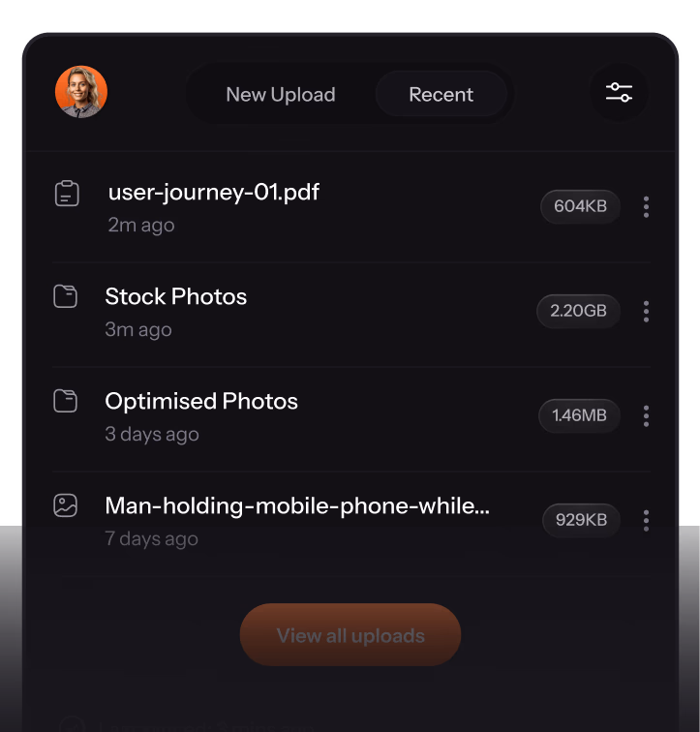The image size is (700, 732).
Task: Open the user-journey-01.pdf file name
Action: pyautogui.click(x=214, y=192)
